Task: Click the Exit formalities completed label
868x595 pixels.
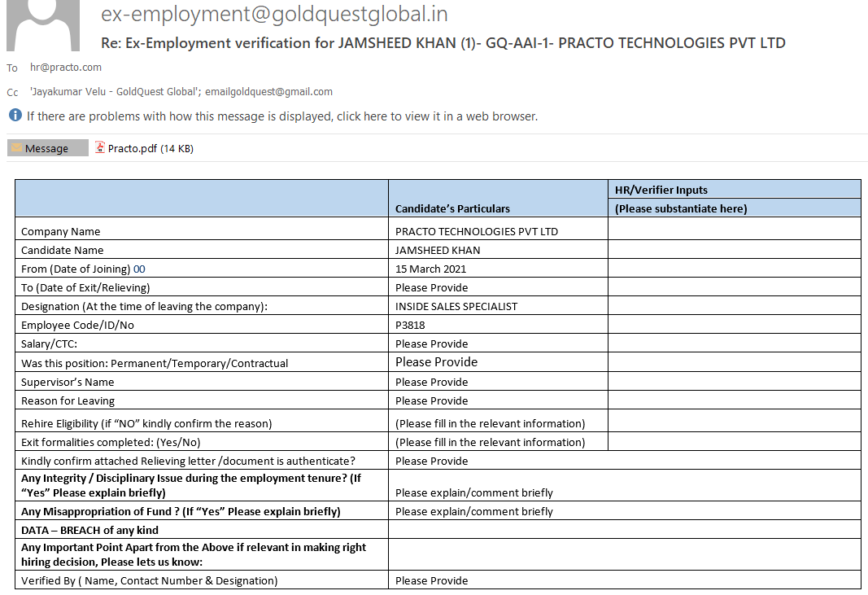Action: pos(111,443)
